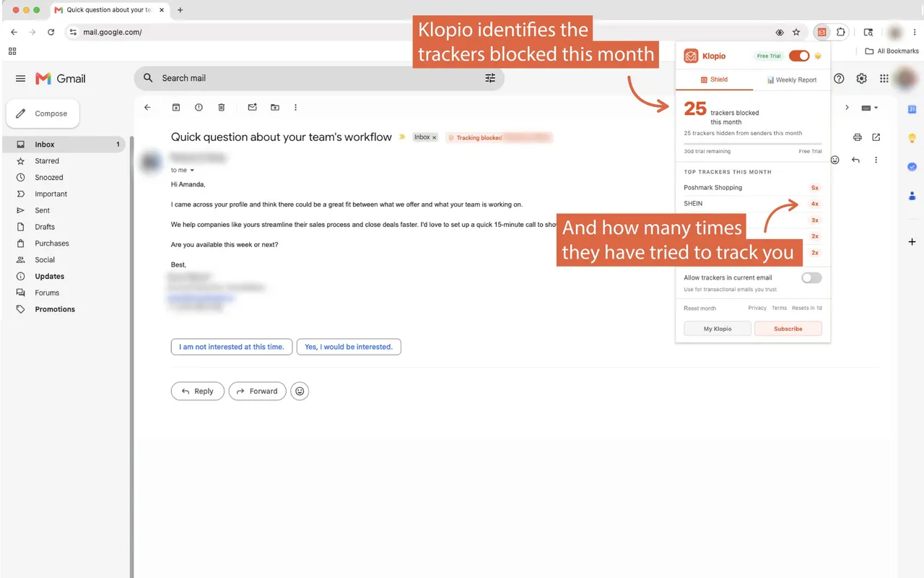Click the importance marker beside the subject
924x578 pixels.
tap(402, 137)
